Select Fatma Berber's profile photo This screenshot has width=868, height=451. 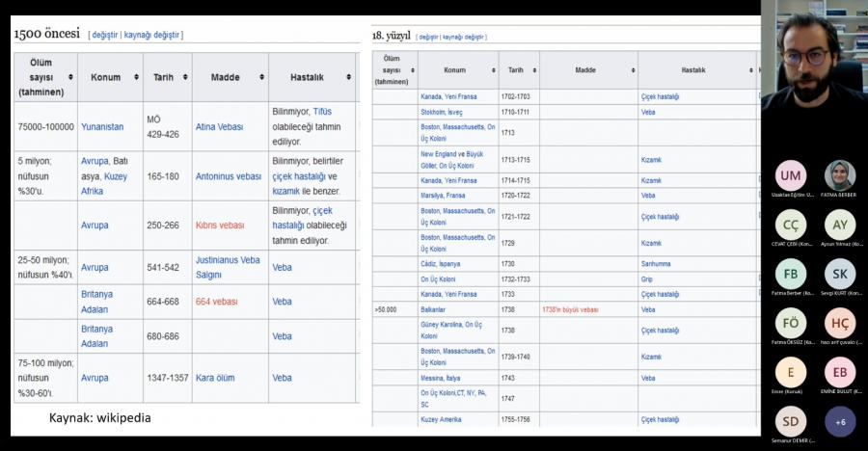840,175
